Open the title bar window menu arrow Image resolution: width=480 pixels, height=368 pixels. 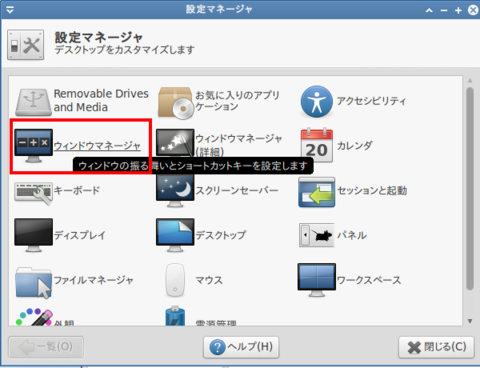tap(10, 10)
